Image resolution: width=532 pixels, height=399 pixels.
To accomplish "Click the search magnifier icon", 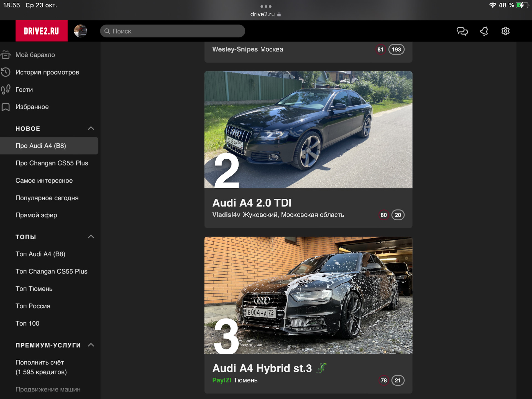I will click(107, 31).
